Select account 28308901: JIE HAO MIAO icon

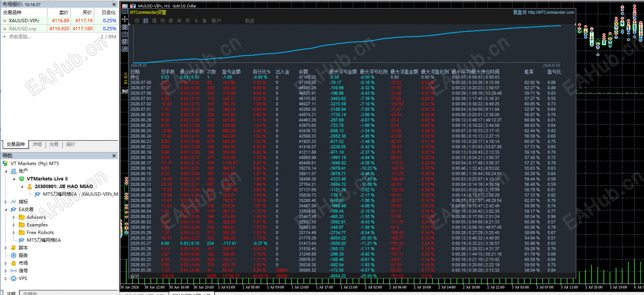30,186
